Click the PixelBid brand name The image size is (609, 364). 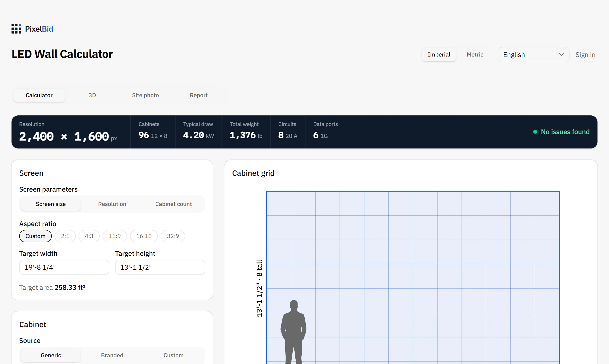pos(39,29)
